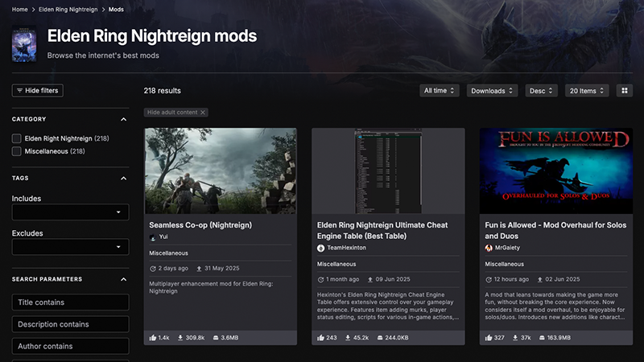Click the Hide filters button
The width and height of the screenshot is (644, 362).
(37, 91)
